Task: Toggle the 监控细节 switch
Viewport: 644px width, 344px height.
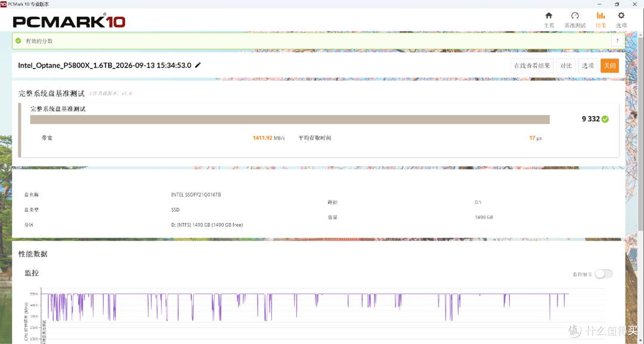Action: [x=603, y=274]
